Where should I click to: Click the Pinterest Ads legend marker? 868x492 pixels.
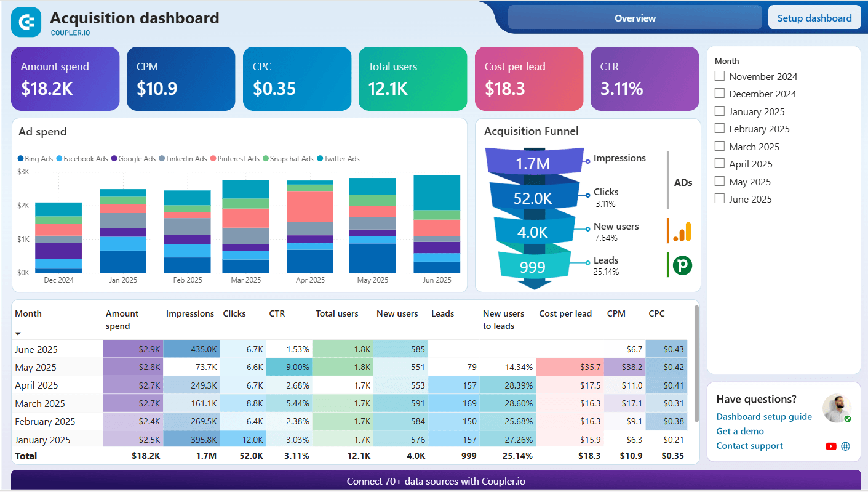tap(213, 159)
